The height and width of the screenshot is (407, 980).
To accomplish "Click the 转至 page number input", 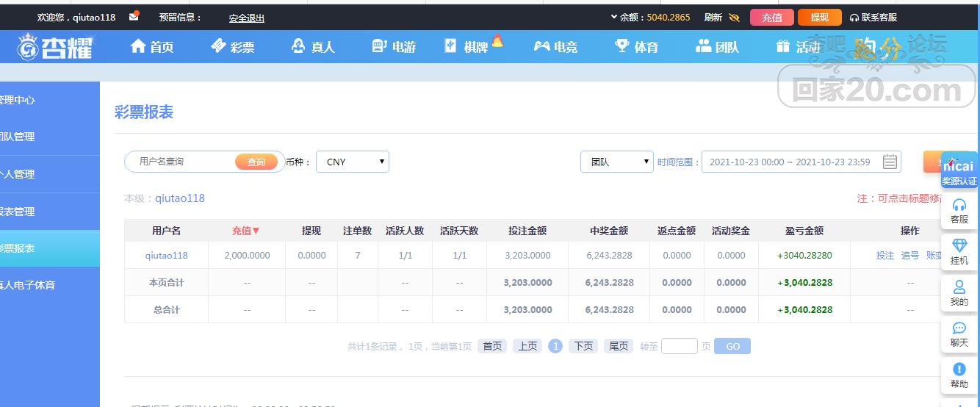I will tap(680, 346).
